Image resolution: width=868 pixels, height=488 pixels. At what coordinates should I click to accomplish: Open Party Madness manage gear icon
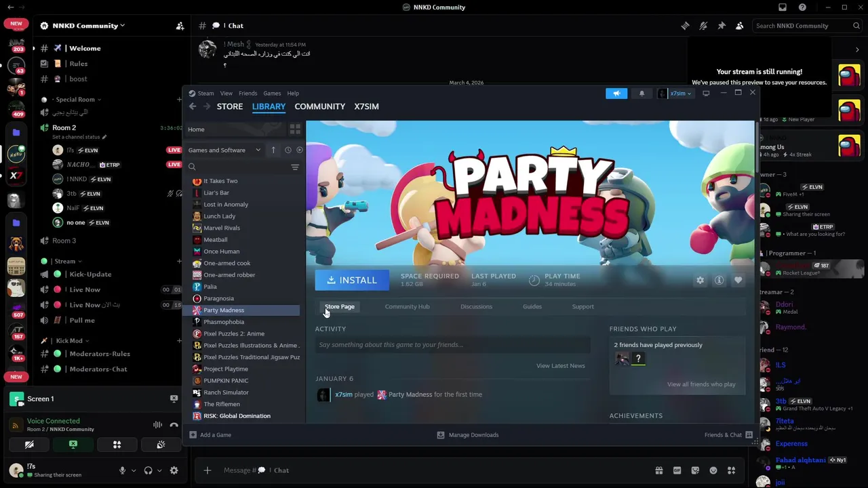[700, 280]
